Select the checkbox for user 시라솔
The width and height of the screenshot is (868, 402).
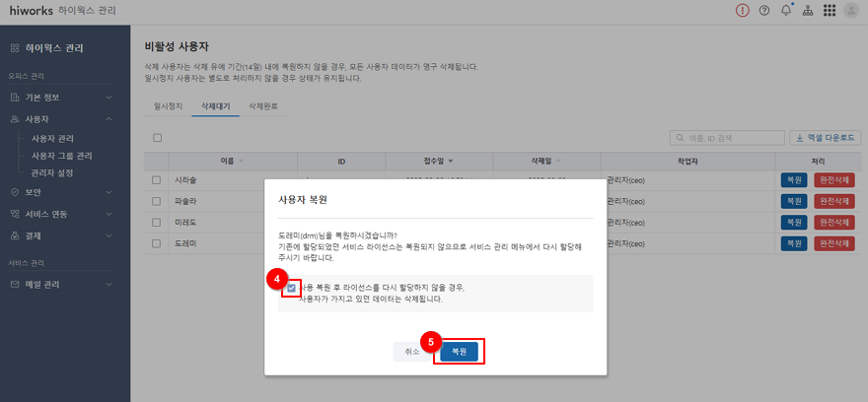click(x=157, y=180)
